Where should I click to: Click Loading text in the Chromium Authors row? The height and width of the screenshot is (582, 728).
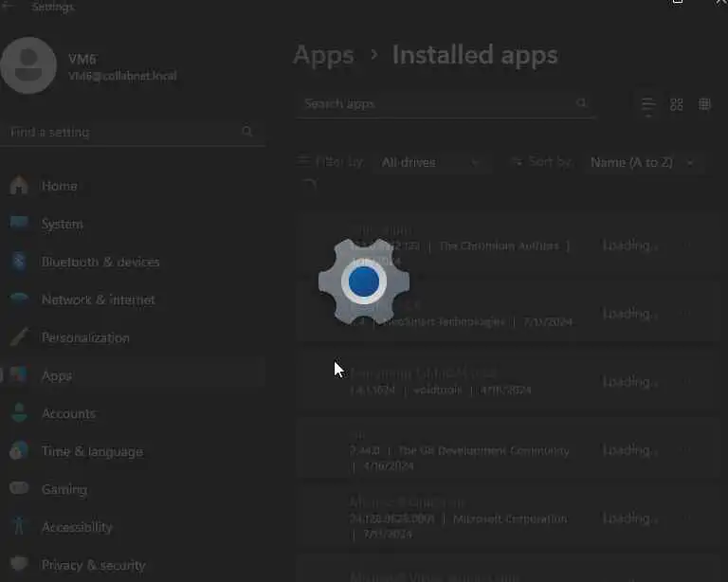pyautogui.click(x=630, y=246)
